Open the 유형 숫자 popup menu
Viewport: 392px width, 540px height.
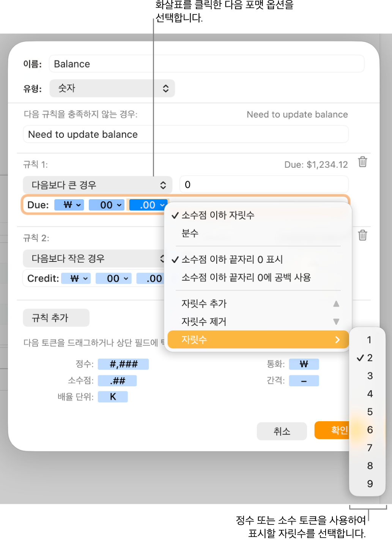pos(112,88)
